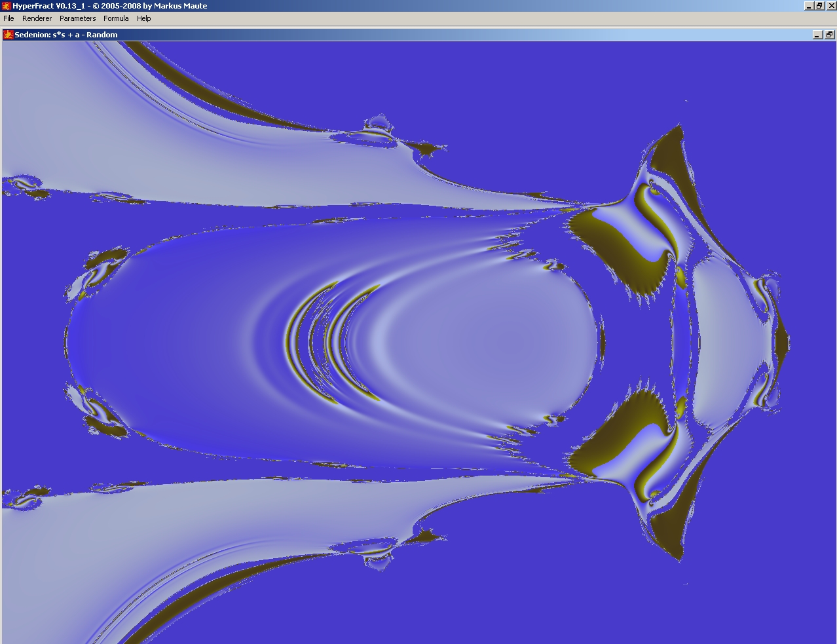837x644 pixels.
Task: Click the Sedenion child window icon
Action: click(x=9, y=35)
